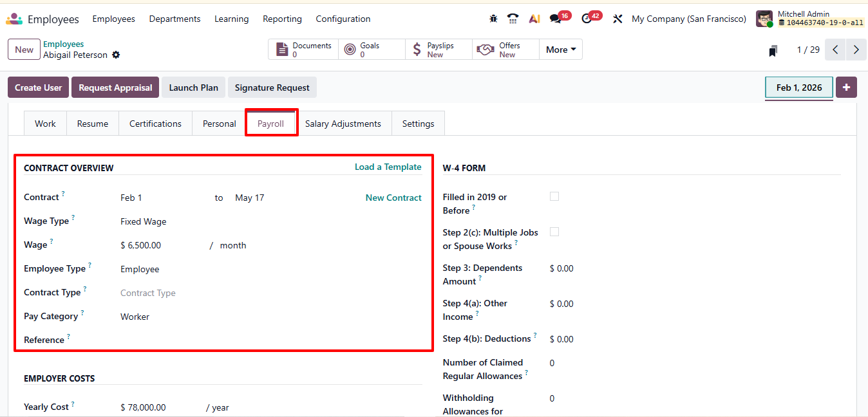Open the Contract Type dropdown field
Image resolution: width=868 pixels, height=417 pixels.
tap(161, 293)
